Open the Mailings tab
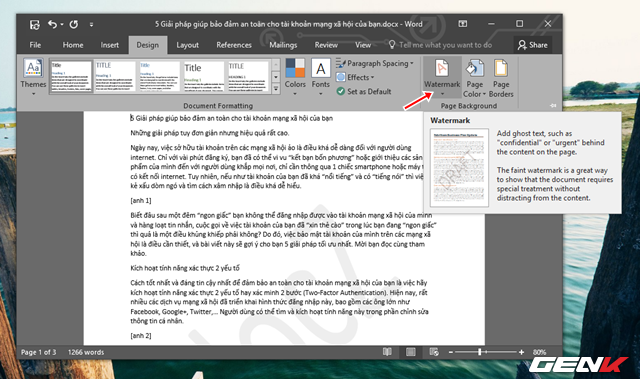Image resolution: width=640 pixels, height=379 pixels. (283, 45)
